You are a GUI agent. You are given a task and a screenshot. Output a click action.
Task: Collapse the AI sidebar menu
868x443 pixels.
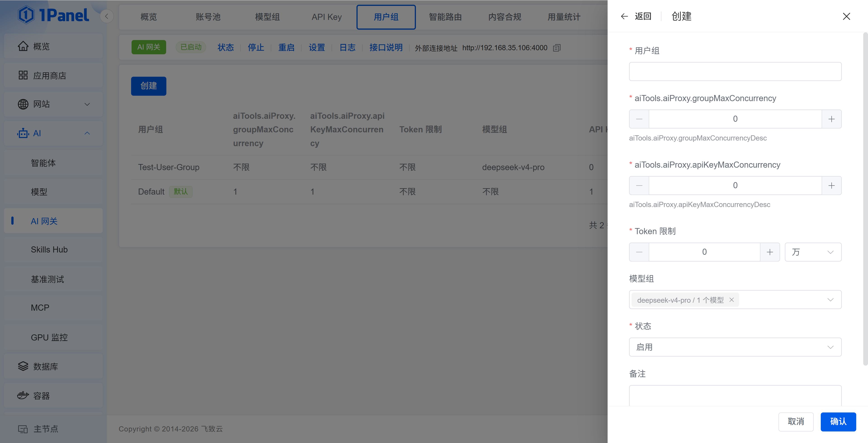click(x=87, y=133)
